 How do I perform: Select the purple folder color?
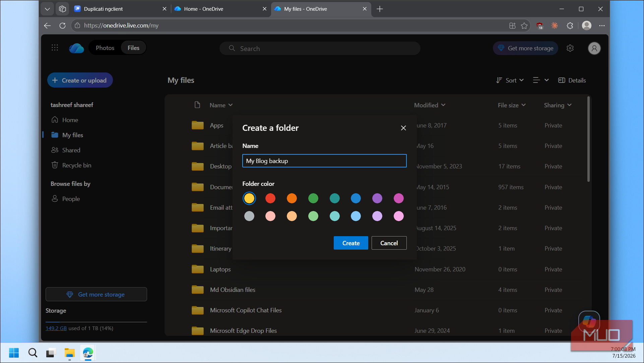(x=377, y=198)
